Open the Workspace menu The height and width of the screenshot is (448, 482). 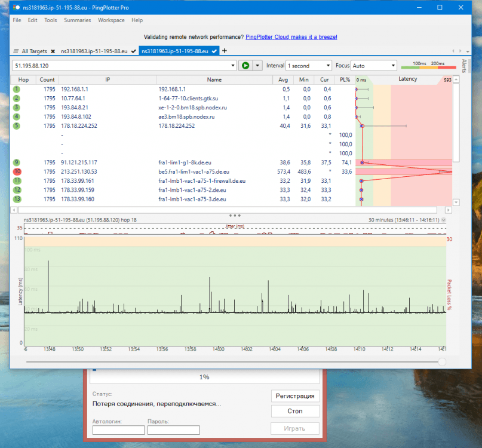pyautogui.click(x=111, y=20)
